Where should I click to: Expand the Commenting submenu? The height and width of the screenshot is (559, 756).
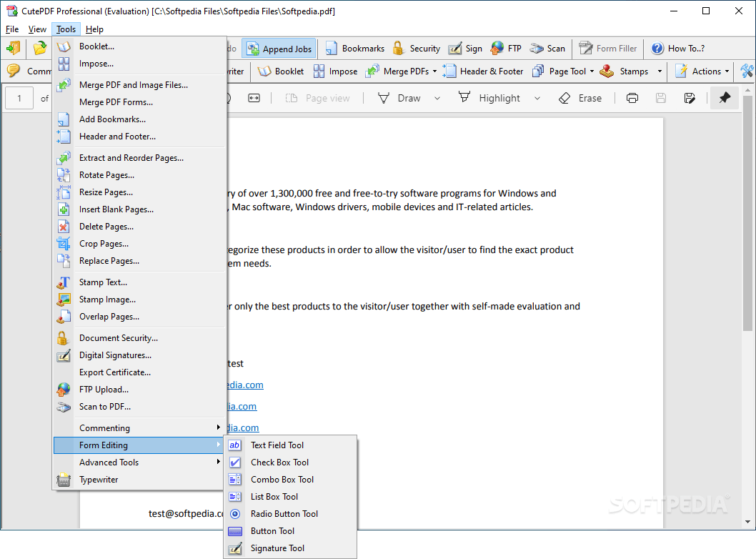[139, 427]
